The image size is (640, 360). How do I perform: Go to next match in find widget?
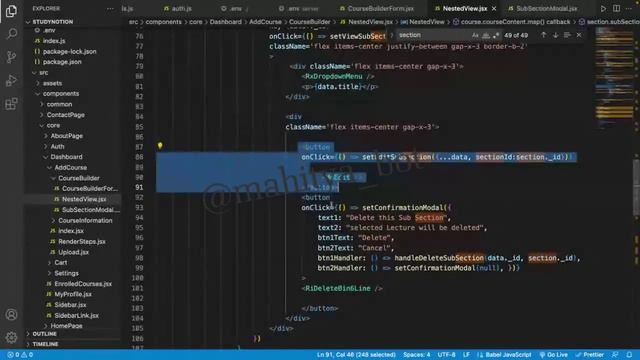[555, 35]
